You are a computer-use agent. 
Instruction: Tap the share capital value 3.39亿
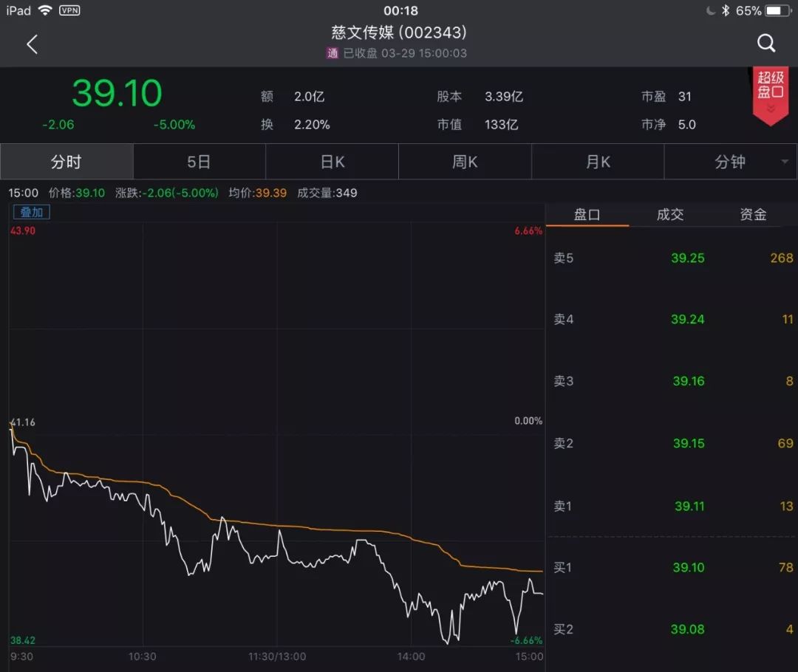coord(504,97)
